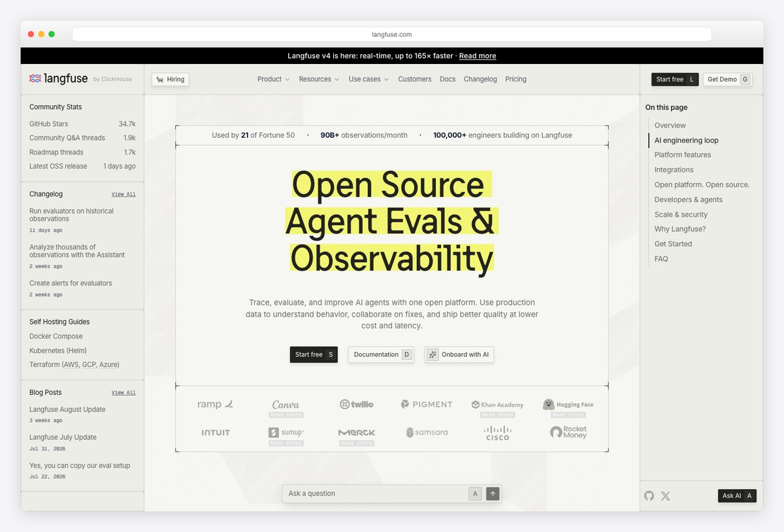Jump to Open platform. Open source.
Viewport: 784px width, 532px height.
[x=702, y=185]
